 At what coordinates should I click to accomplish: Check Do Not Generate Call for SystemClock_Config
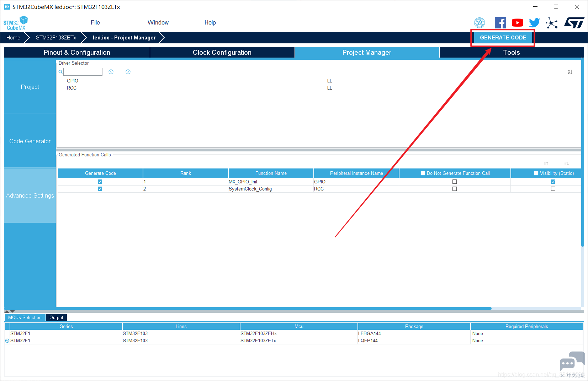click(x=455, y=189)
